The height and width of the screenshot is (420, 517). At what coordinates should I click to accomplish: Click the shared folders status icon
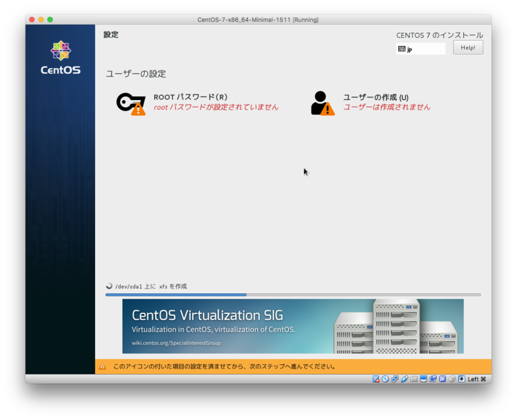(414, 379)
